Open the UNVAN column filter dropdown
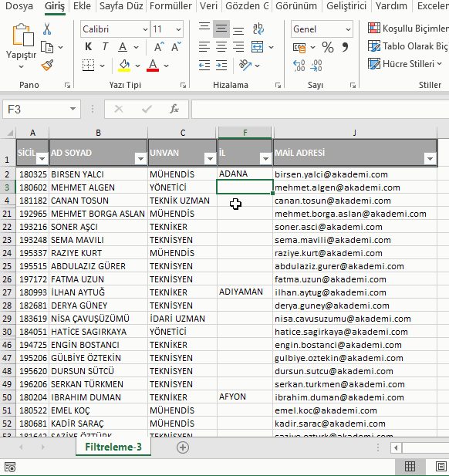 [x=210, y=158]
